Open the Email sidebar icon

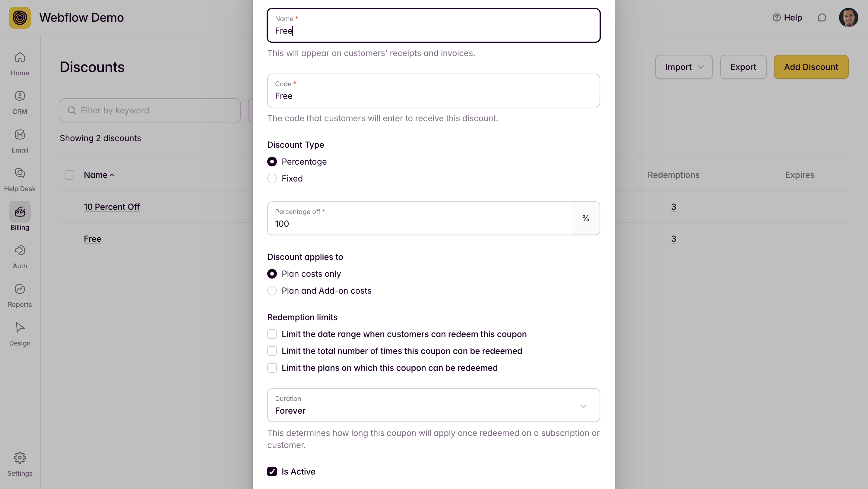coord(20,135)
